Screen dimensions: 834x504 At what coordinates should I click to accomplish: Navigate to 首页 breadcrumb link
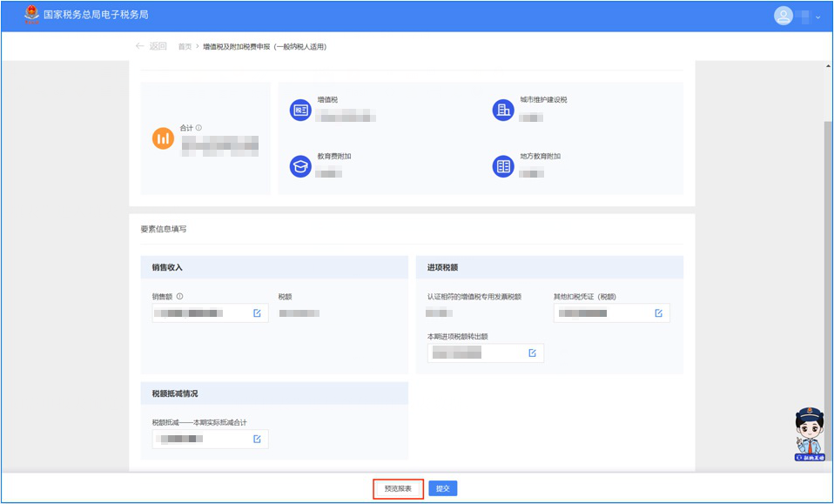(185, 47)
